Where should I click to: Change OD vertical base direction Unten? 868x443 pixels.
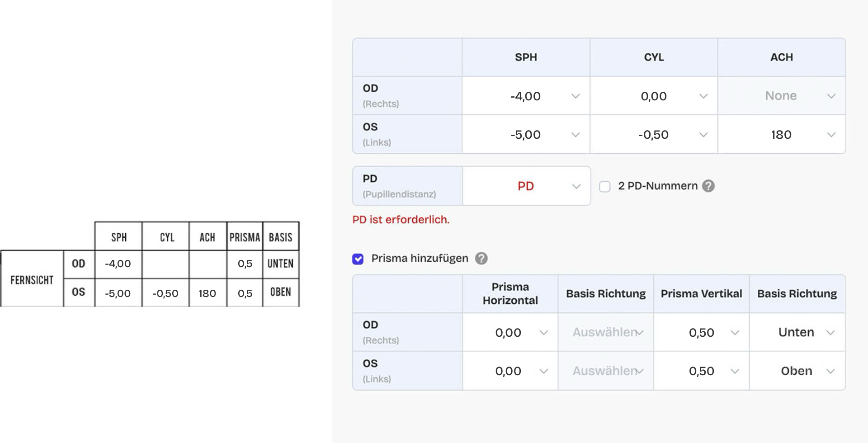point(797,332)
